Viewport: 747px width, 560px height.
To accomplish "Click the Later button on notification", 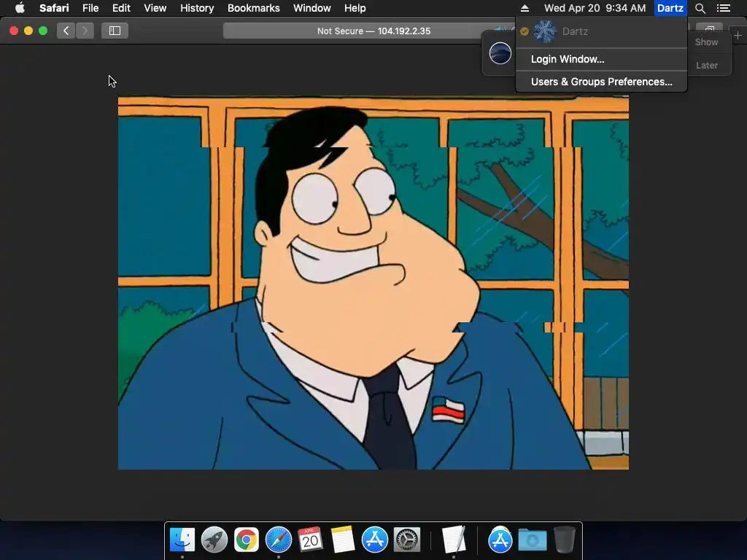I will (706, 65).
